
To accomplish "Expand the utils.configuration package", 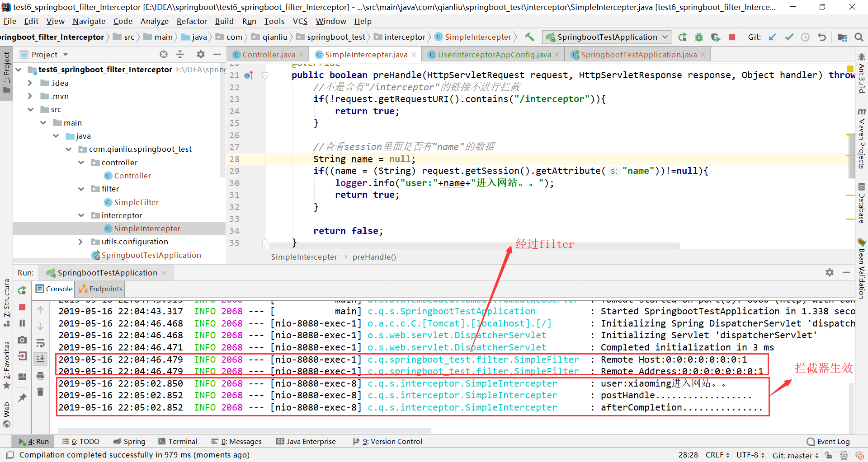I will (x=81, y=242).
